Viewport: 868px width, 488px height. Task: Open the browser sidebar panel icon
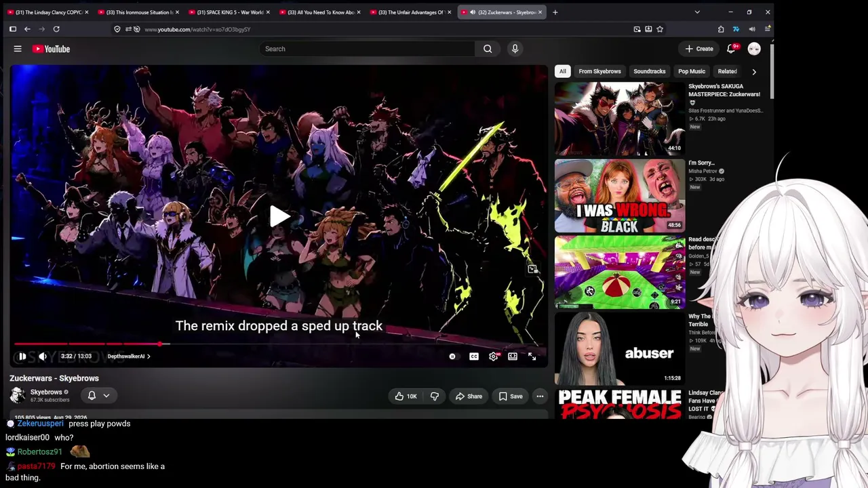[x=13, y=29]
